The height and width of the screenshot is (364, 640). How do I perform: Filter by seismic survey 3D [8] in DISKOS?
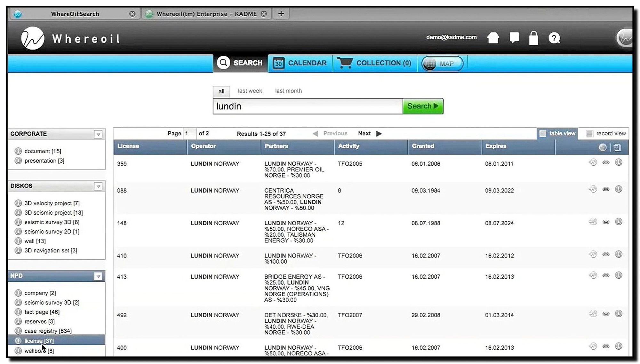pyautogui.click(x=52, y=222)
